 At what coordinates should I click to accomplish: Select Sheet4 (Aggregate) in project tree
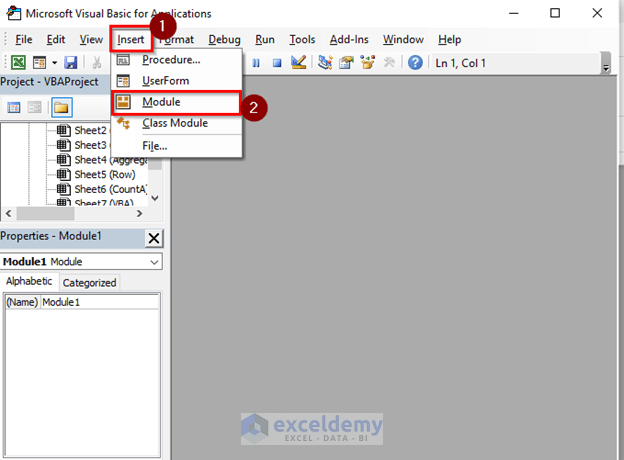111,160
